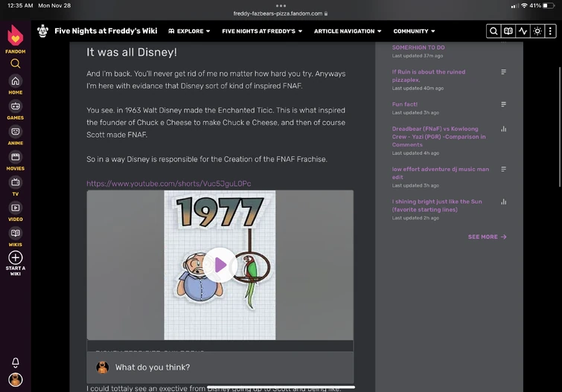Click the What do you think? comment field
This screenshot has width=562, height=392.
tap(220, 367)
